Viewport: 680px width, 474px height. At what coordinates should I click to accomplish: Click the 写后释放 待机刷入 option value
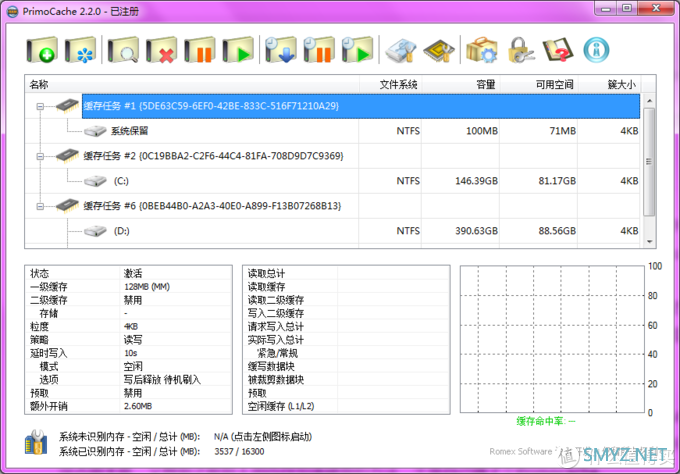coord(162,379)
